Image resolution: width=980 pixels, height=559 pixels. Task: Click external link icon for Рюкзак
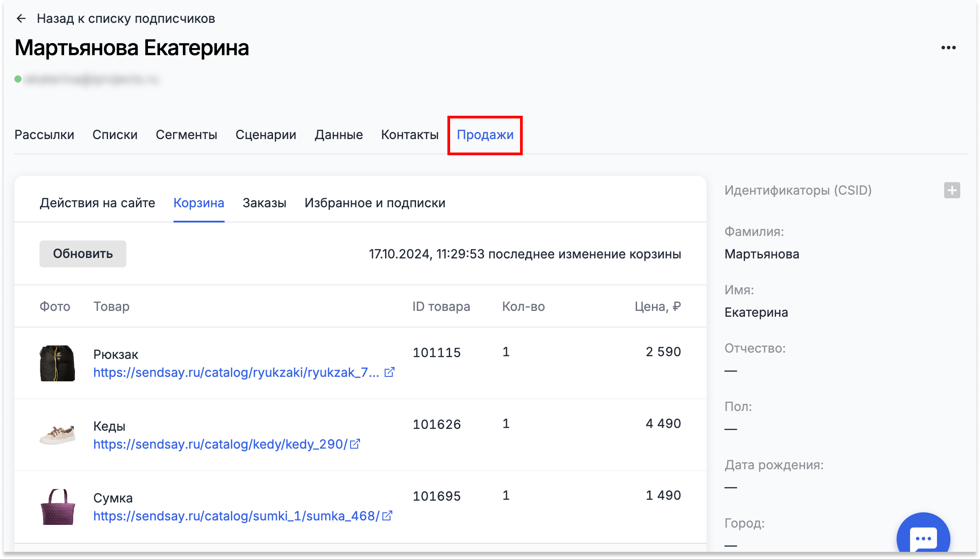point(389,372)
